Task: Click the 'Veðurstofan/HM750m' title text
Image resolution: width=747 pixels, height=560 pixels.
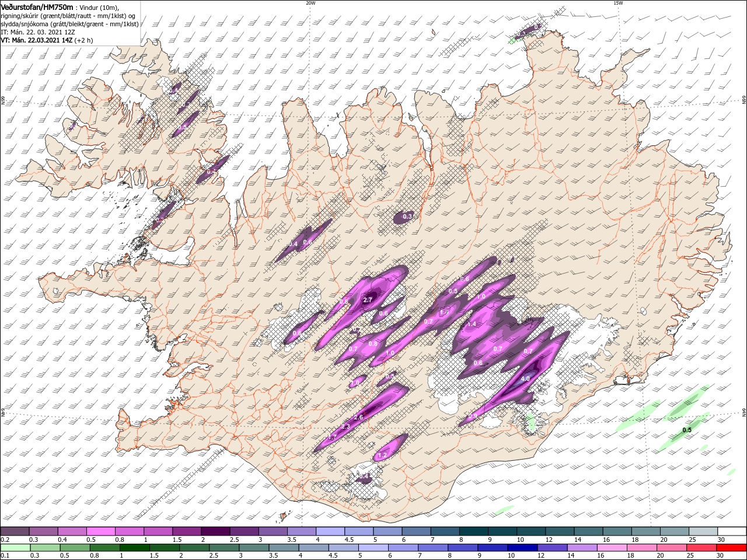Action: pos(37,7)
